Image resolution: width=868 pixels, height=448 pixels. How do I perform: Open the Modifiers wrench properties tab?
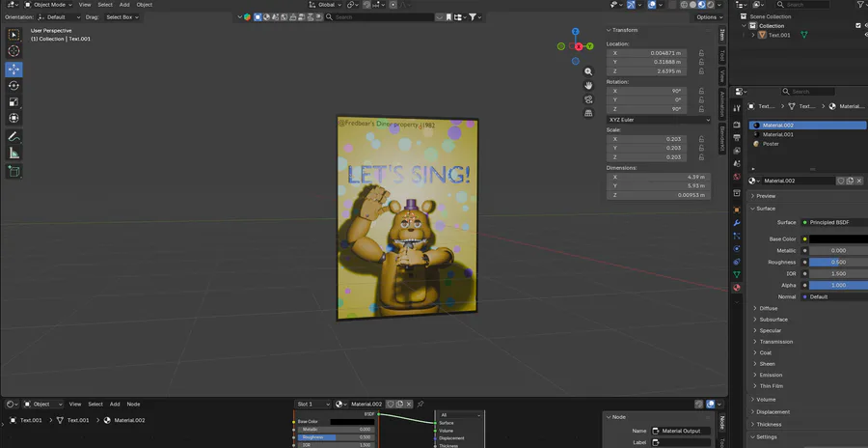tap(737, 223)
